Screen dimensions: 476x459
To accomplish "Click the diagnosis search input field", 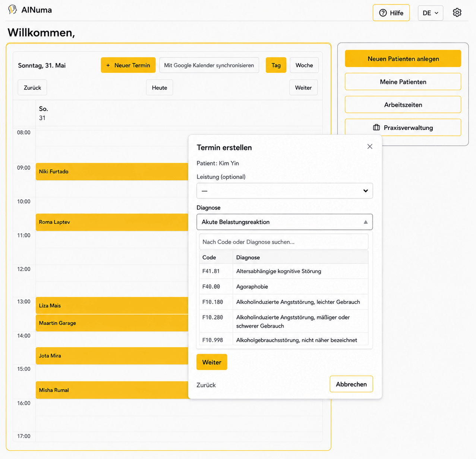I will 284,242.
